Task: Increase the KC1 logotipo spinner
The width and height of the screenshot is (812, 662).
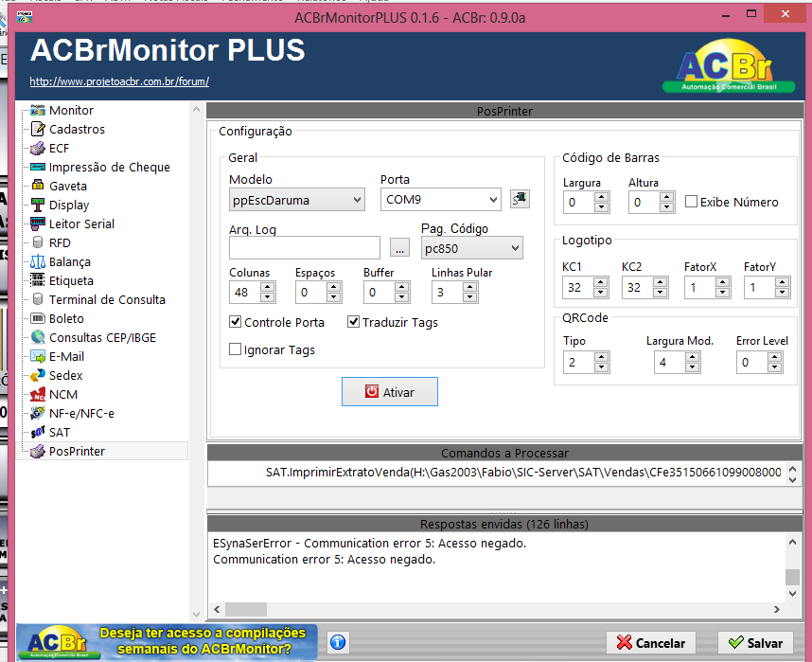Action: 600,282
